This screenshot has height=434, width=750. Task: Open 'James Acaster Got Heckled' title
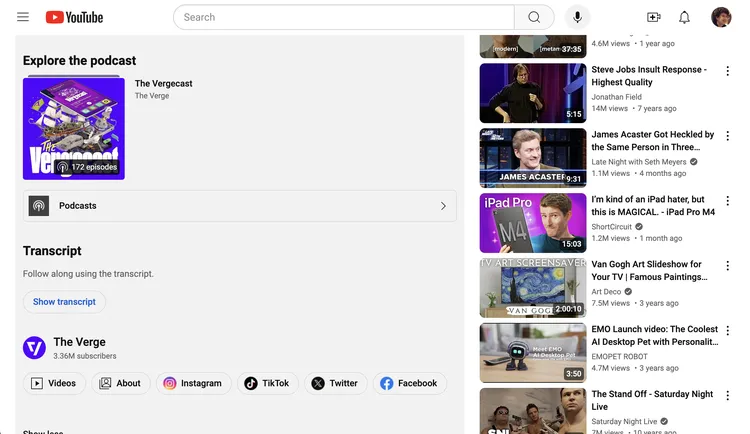coord(653,141)
